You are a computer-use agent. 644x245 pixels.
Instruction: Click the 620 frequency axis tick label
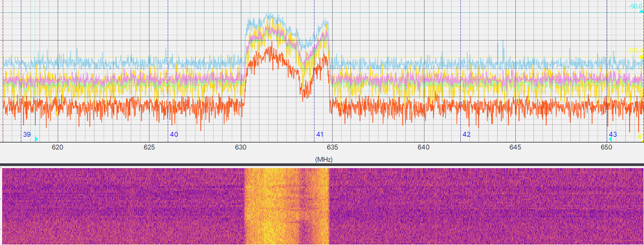click(58, 147)
